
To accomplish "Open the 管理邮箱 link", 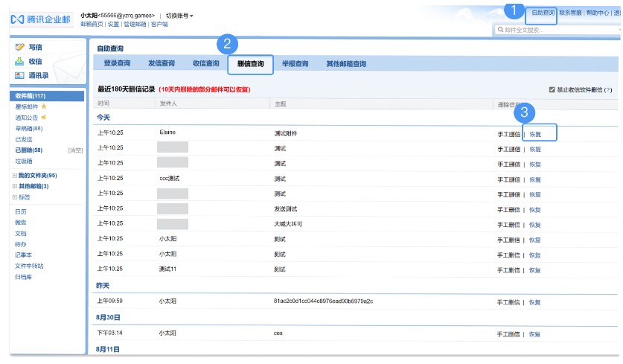I will coord(135,25).
